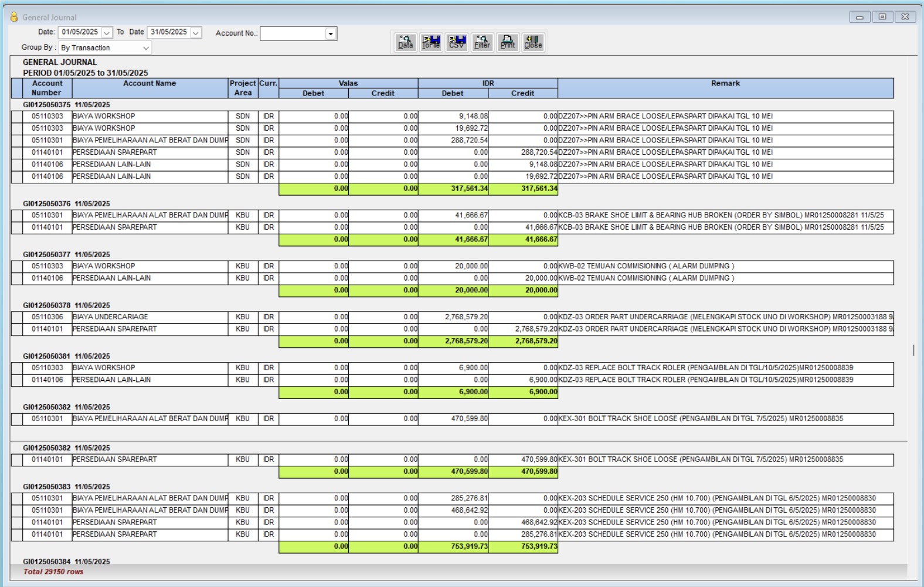Open the Filter toolbar icon

pyautogui.click(x=482, y=42)
